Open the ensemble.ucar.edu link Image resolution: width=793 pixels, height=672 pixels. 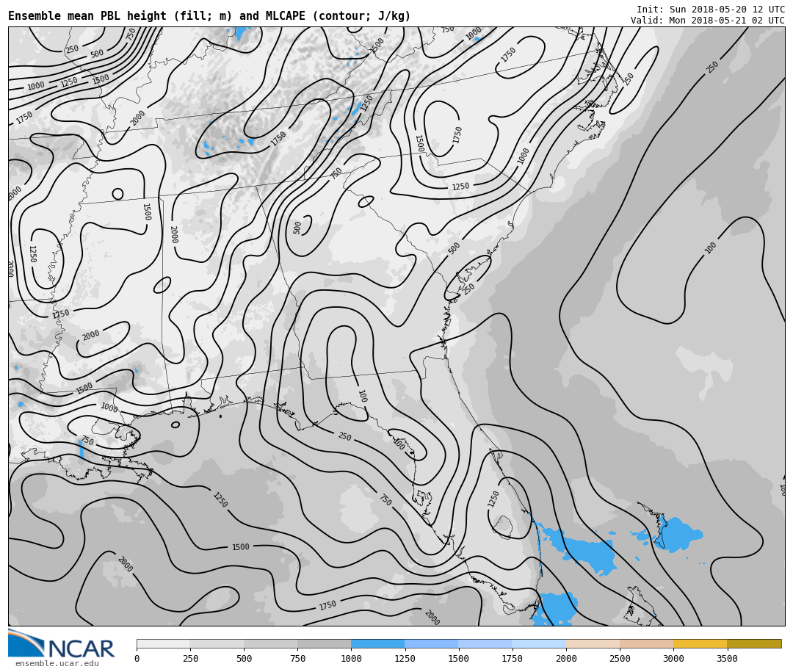click(57, 664)
